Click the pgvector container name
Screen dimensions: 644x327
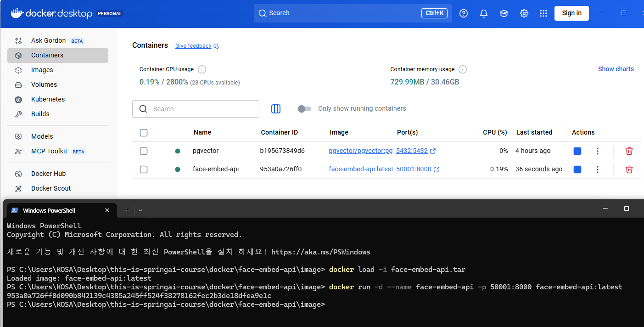click(x=206, y=151)
